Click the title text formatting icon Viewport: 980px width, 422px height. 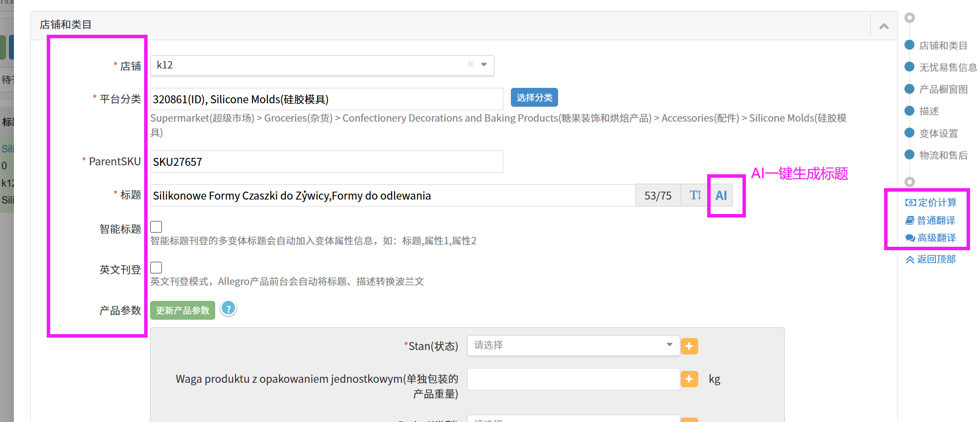coord(695,196)
